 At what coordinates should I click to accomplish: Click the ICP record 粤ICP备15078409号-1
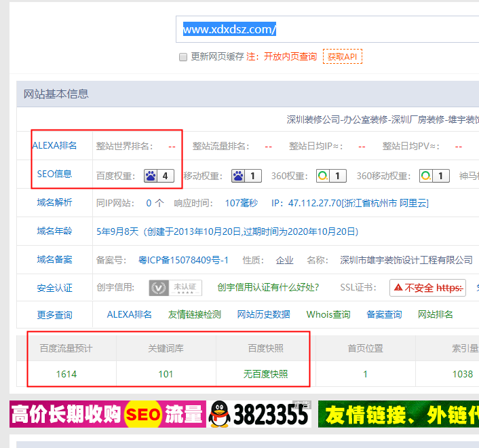tap(183, 260)
